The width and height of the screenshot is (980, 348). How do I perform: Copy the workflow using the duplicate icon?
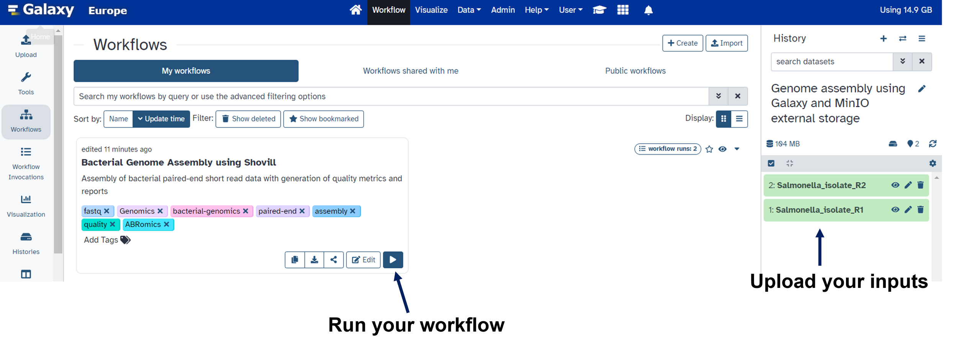[x=294, y=260]
